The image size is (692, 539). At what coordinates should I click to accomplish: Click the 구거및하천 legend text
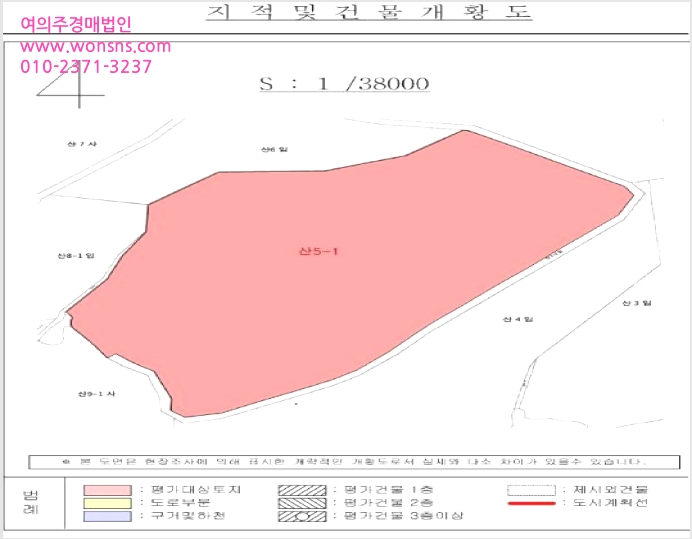point(188,516)
